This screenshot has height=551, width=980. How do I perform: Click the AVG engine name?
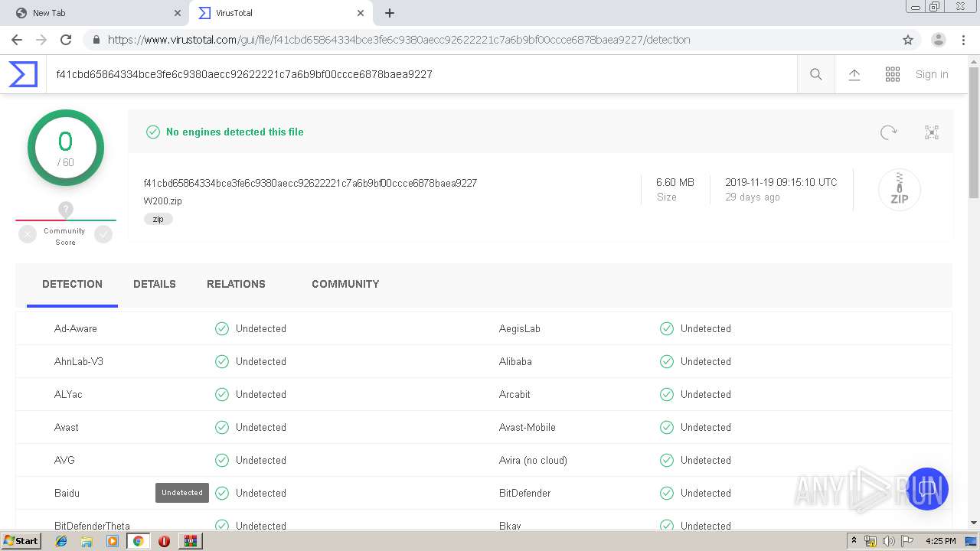(64, 460)
